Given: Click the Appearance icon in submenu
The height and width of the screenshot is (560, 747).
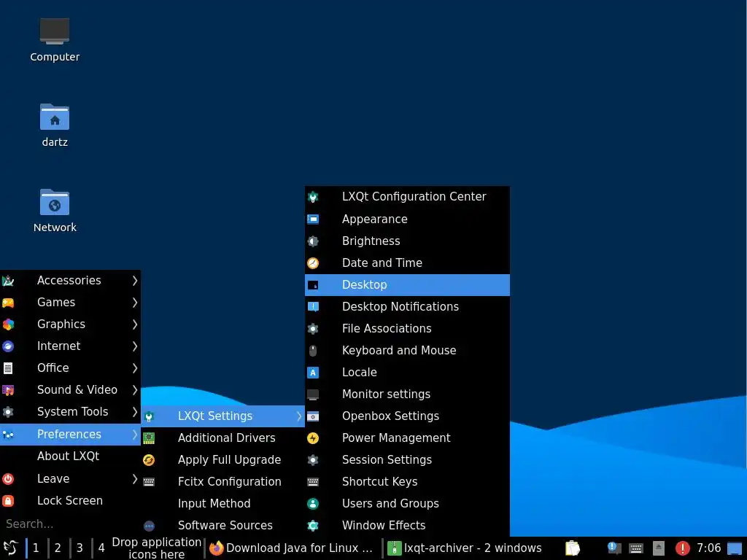Looking at the screenshot, I should (x=313, y=219).
